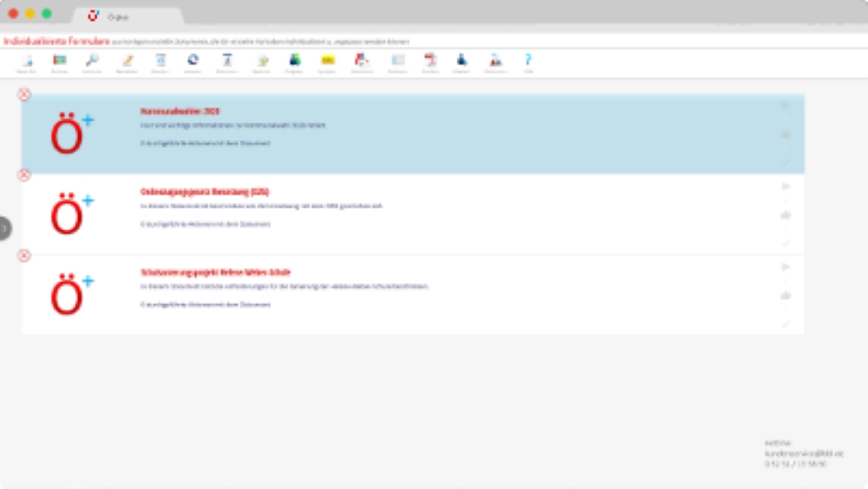Click the dark blue single person toolbar icon

point(461,60)
